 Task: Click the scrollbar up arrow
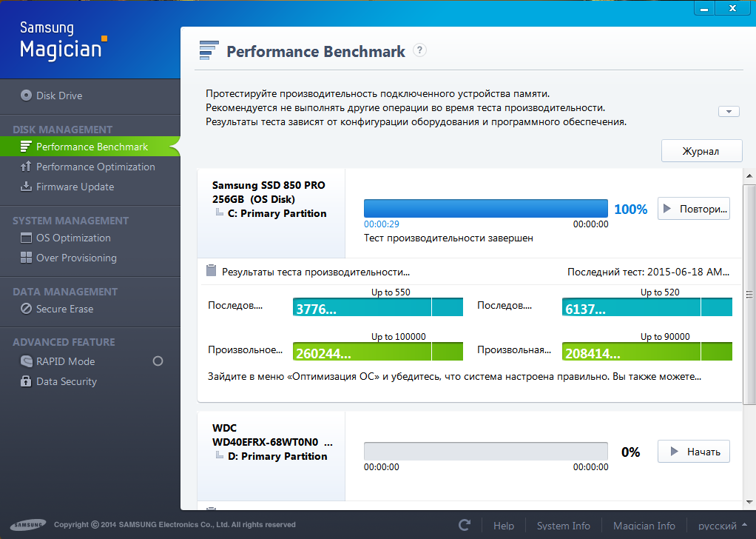click(x=749, y=175)
